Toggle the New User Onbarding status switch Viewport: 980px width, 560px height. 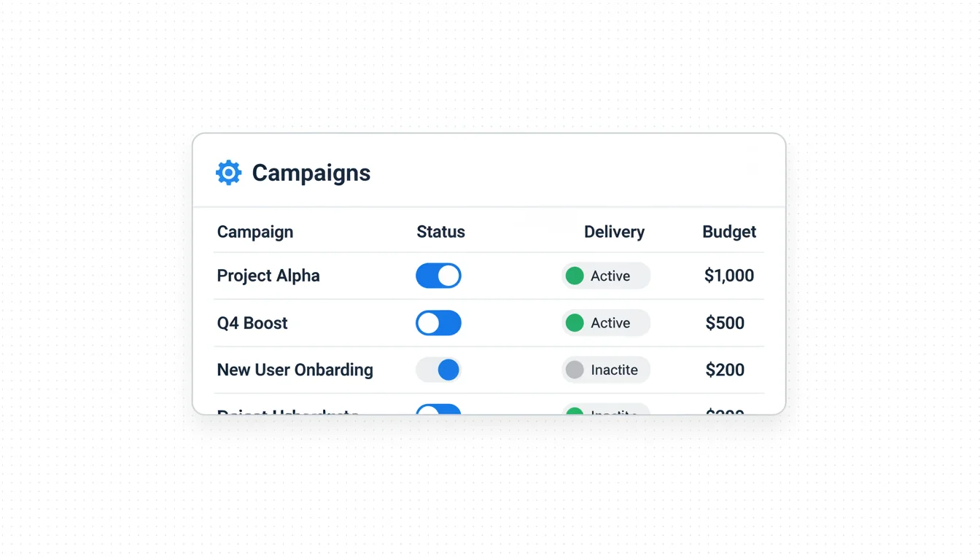pos(438,370)
